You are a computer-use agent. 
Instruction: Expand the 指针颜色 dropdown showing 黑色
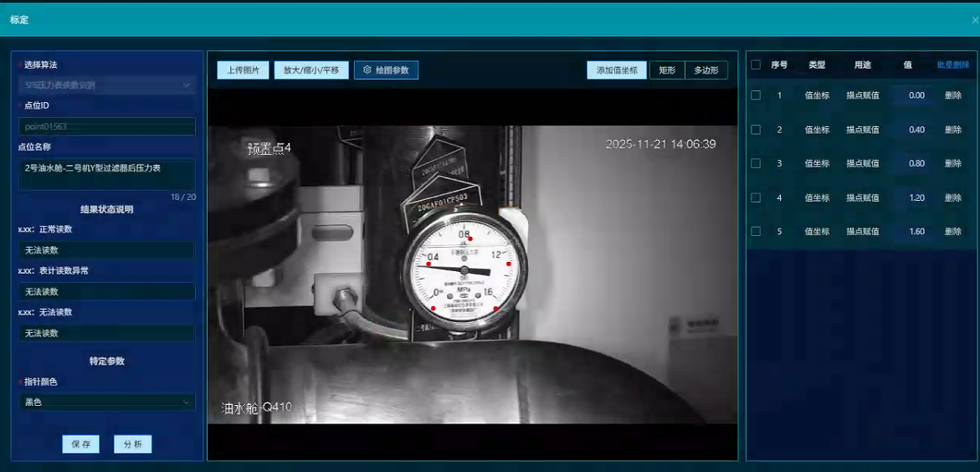click(x=107, y=403)
